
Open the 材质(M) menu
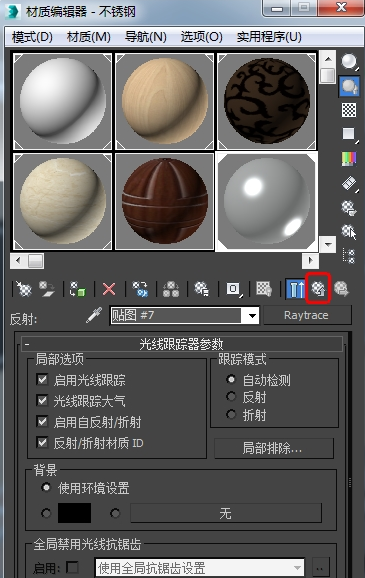[x=88, y=37]
